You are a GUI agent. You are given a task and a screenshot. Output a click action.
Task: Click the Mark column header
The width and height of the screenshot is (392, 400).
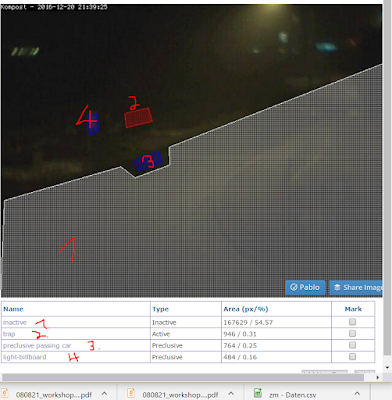tap(353, 309)
